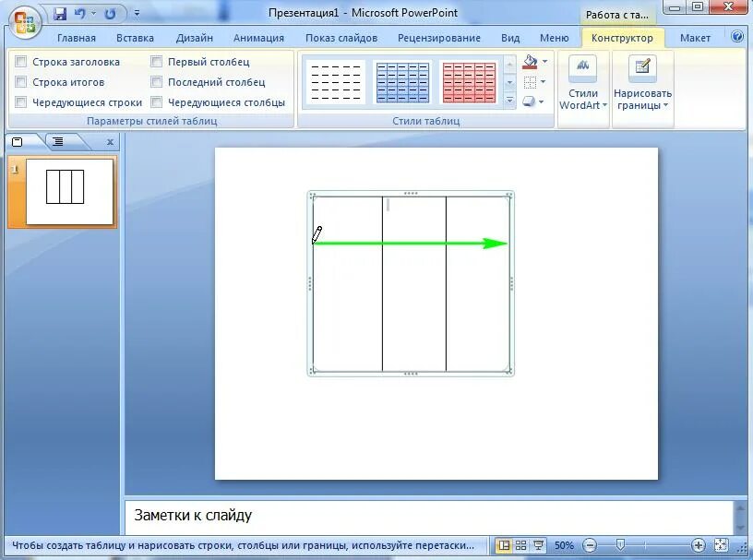Open the effects dropdown arrow
Viewport: 753px width, 560px height.
coord(542,101)
